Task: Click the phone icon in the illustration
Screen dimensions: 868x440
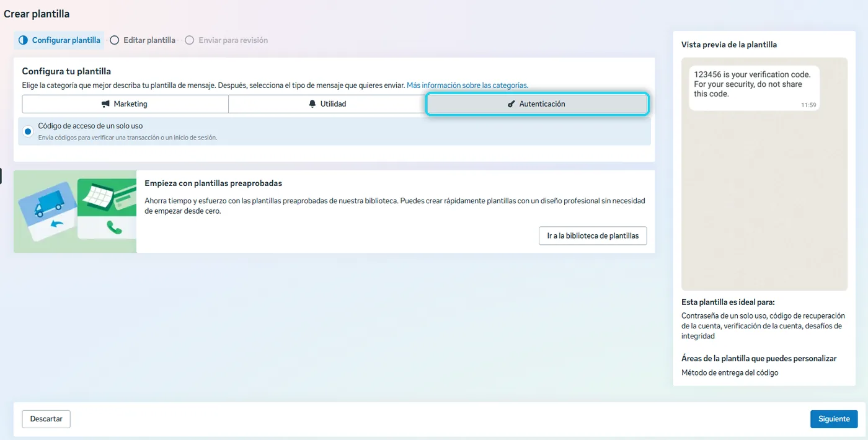Action: (x=114, y=228)
